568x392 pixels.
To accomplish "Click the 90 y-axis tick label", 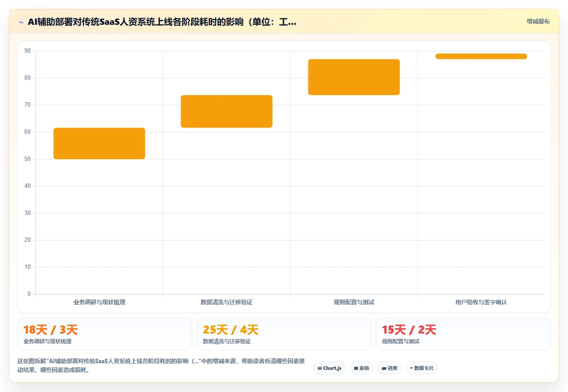I will pos(27,51).
